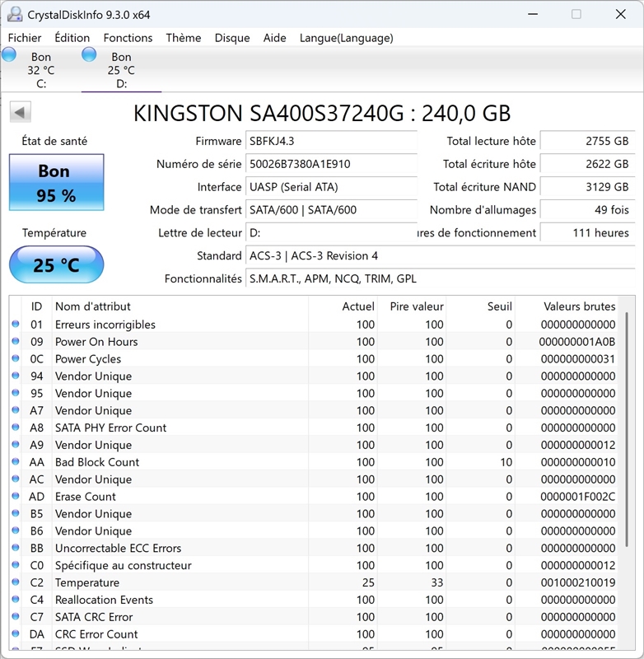Click status dot for Spécifique au constructeur row
Viewport: 644px width, 659px height.
tap(16, 565)
